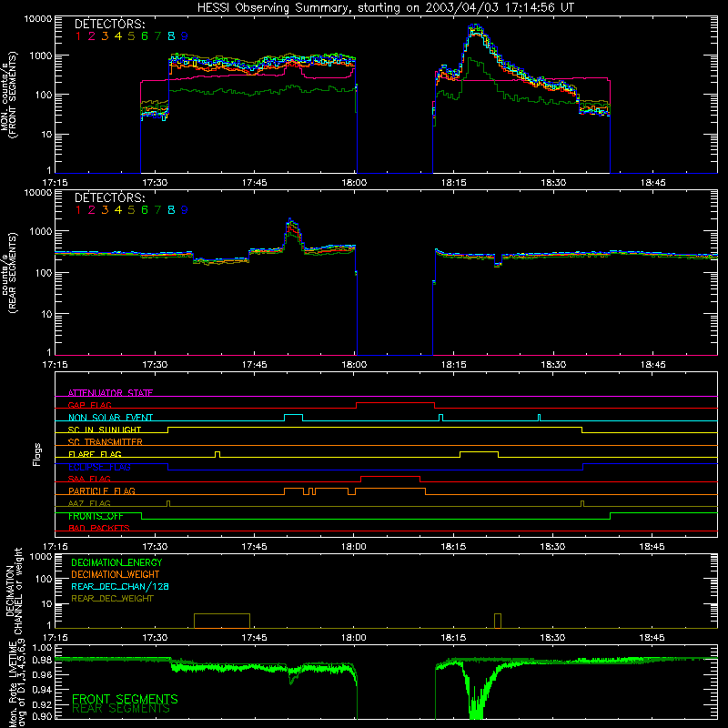Select magenta detector number 2 in front segments legend
The width and height of the screenshot is (728, 728).
[x=92, y=36]
